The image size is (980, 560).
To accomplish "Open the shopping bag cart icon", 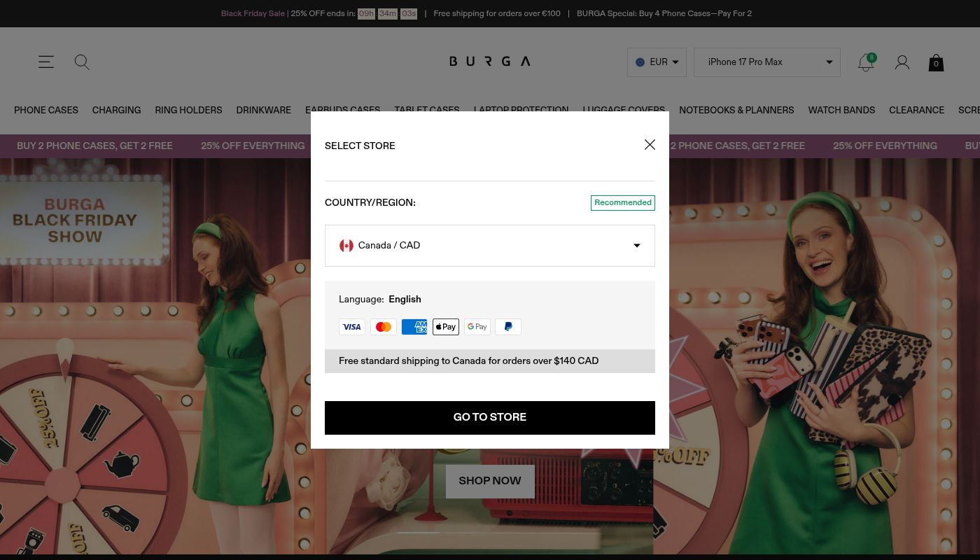I will pos(936,63).
